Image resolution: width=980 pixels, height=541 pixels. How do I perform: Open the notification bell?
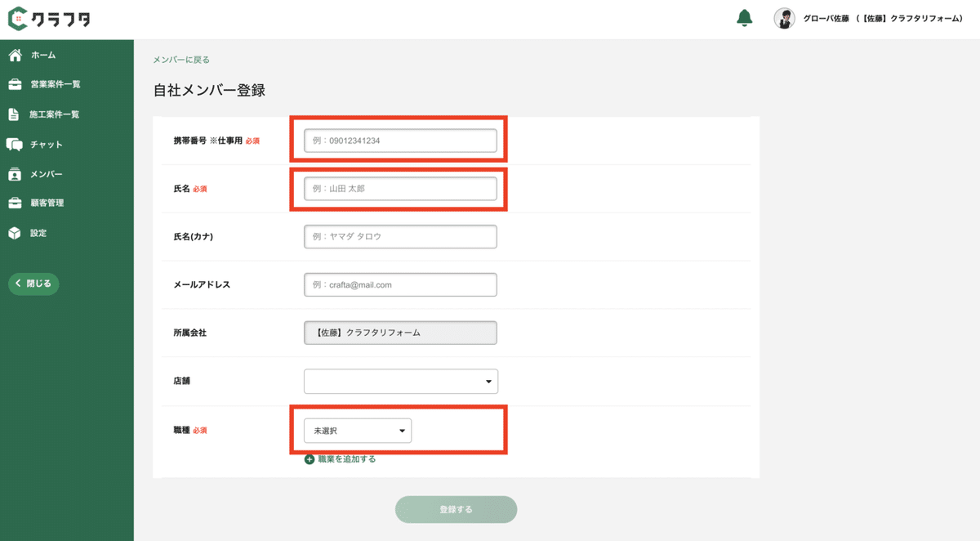[x=744, y=18]
